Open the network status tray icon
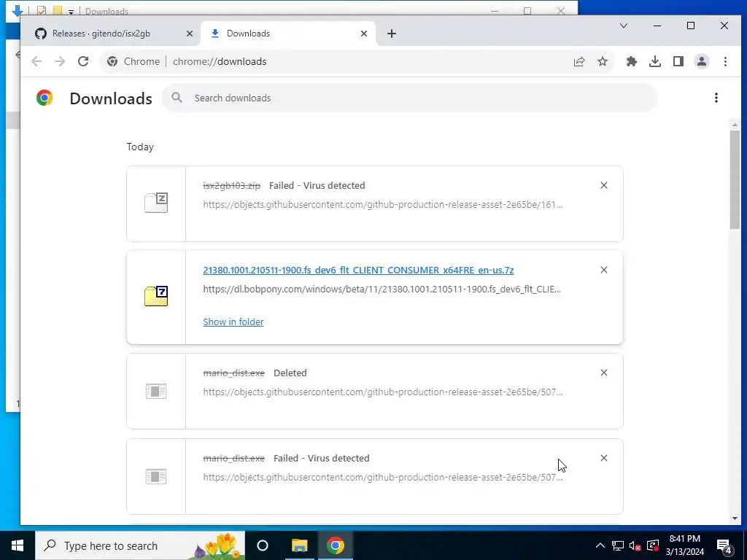 point(618,545)
